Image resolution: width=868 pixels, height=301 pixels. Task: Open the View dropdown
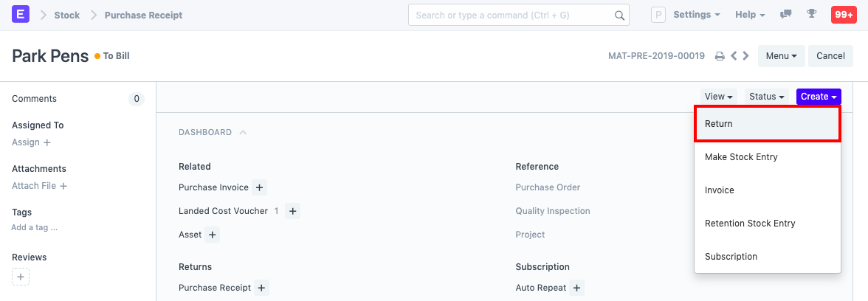click(x=719, y=97)
